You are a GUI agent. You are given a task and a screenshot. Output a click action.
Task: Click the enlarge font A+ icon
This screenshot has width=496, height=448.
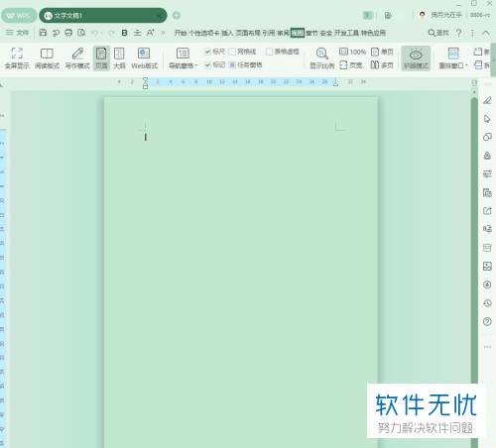(x=151, y=33)
